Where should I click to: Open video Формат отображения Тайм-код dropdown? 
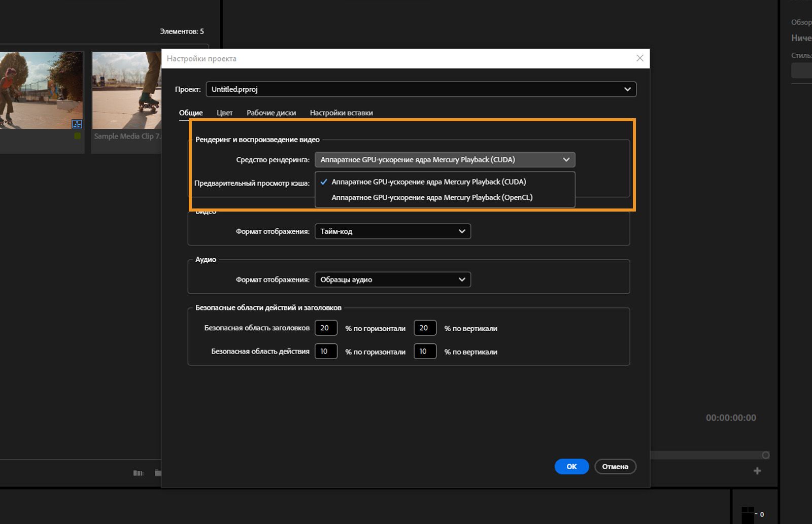click(393, 231)
